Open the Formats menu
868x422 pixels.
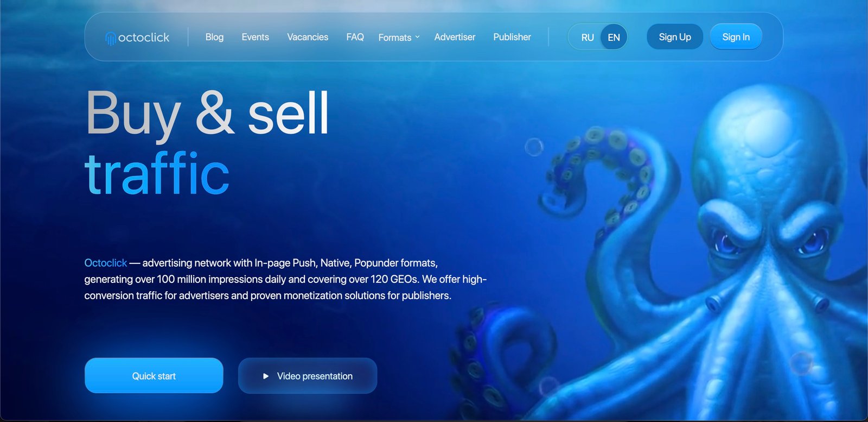pyautogui.click(x=399, y=37)
